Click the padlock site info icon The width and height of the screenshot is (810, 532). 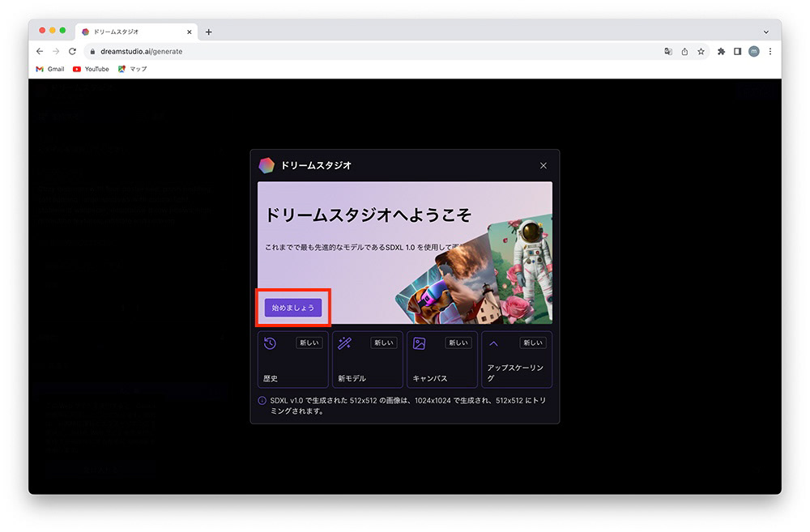tap(92, 52)
